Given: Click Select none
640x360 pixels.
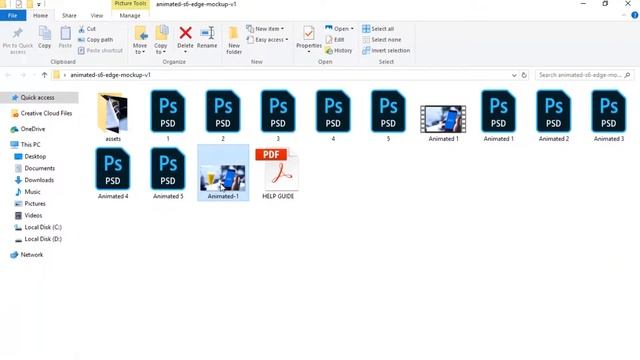Looking at the screenshot, I should [382, 40].
